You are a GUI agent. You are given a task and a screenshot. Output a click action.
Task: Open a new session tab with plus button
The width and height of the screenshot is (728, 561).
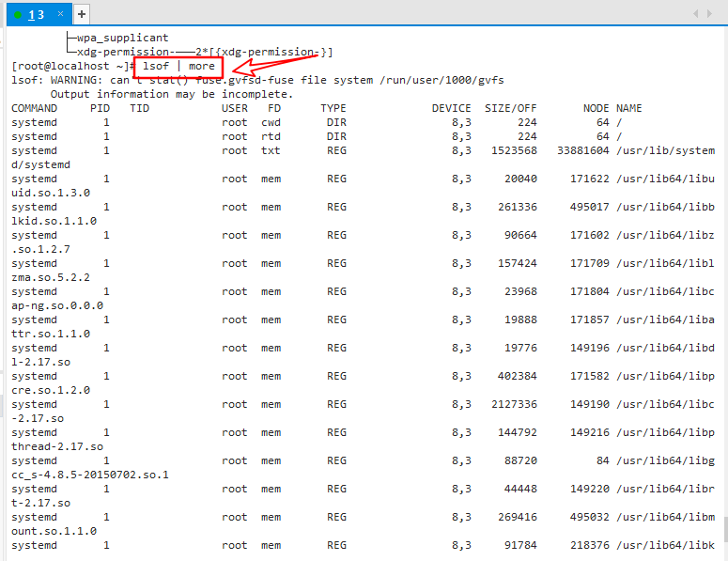pos(82,14)
